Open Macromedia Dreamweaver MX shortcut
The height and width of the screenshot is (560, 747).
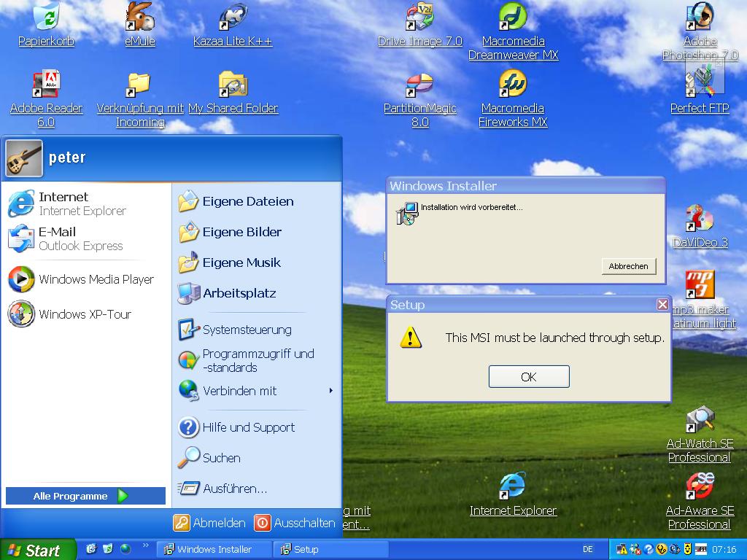tap(513, 31)
